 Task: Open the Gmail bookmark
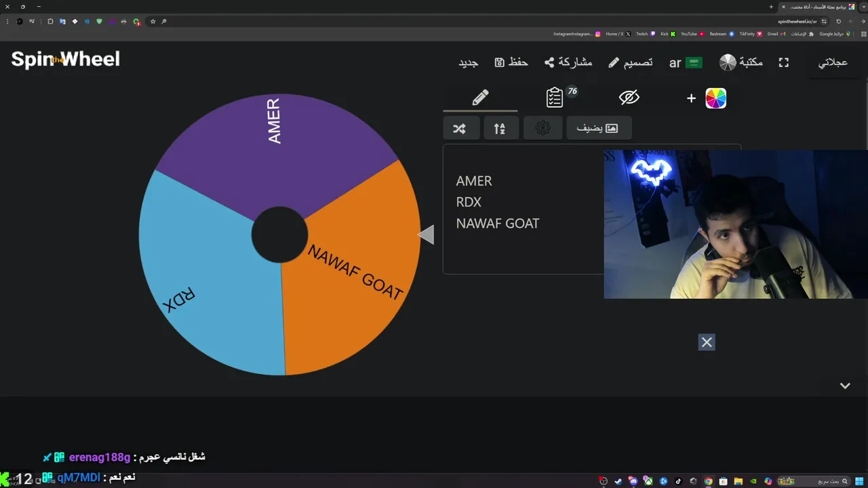coord(776,34)
